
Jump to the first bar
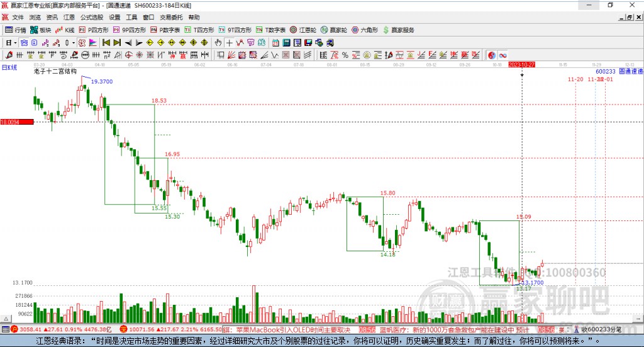pos(106,43)
